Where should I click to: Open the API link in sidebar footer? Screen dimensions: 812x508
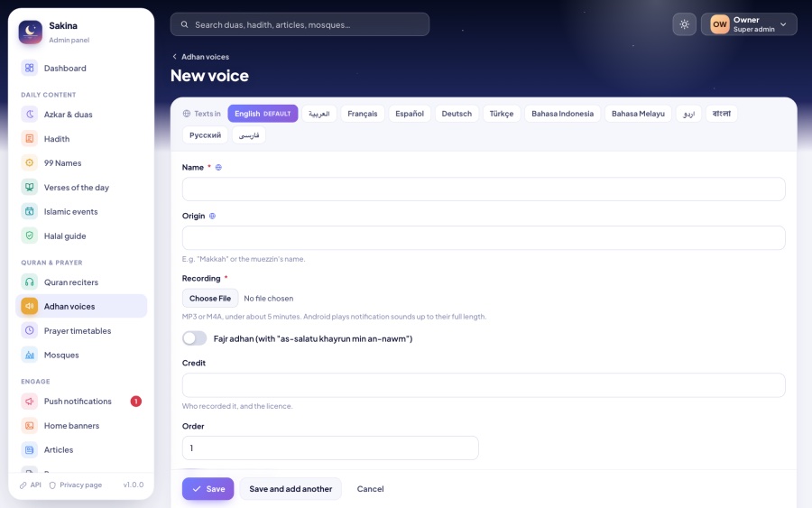31,485
